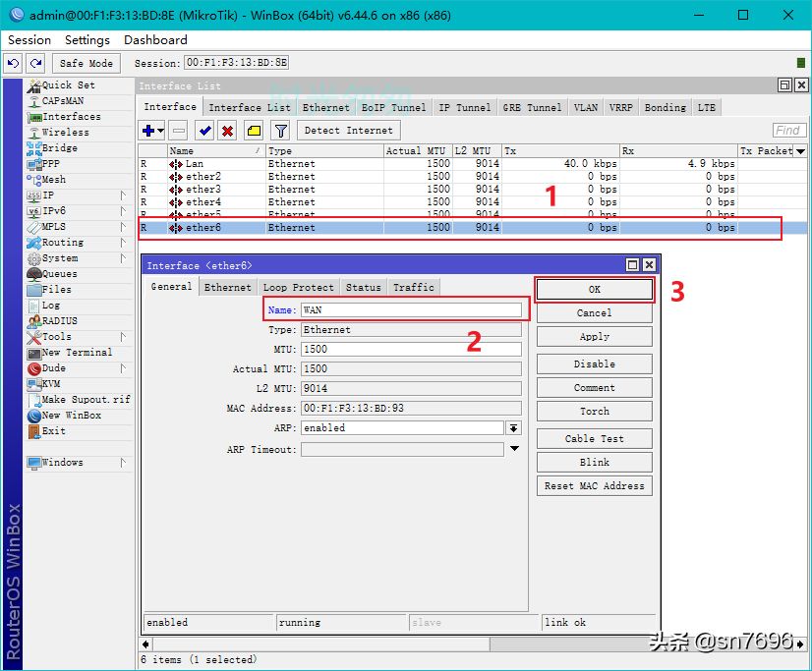Open KVM menu
Screen dimensions: 812x671
(50, 384)
